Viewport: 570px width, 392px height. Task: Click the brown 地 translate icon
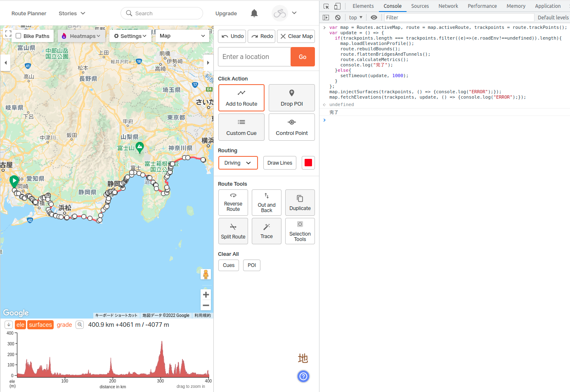click(x=303, y=358)
